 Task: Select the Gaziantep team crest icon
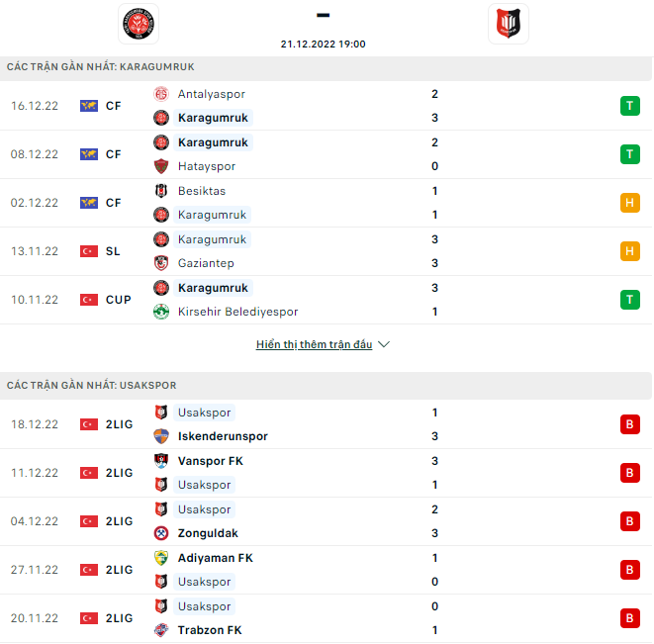161,263
